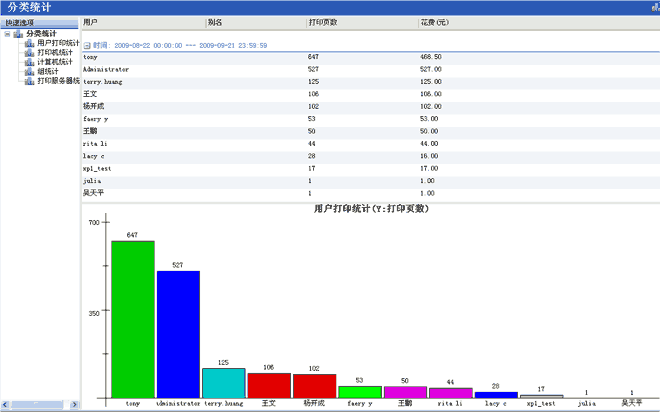The width and height of the screenshot is (660, 412).
Task: Click the 时间 date range text
Action: pos(180,45)
